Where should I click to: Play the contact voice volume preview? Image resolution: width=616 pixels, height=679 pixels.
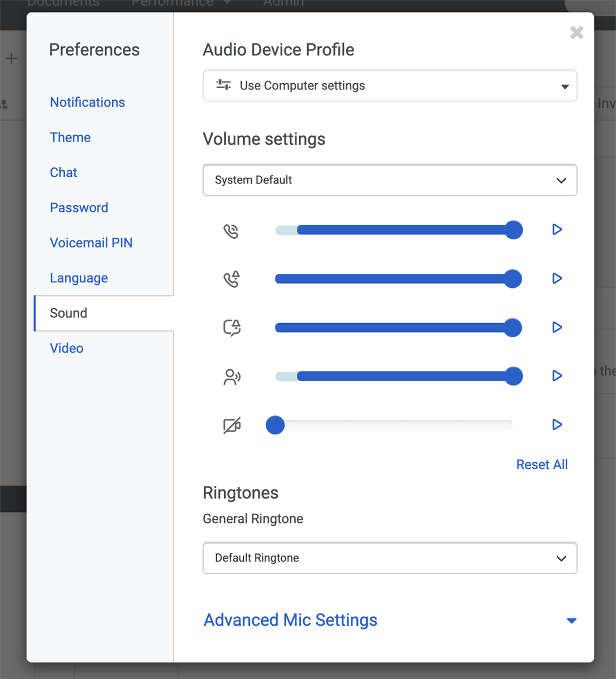click(557, 376)
